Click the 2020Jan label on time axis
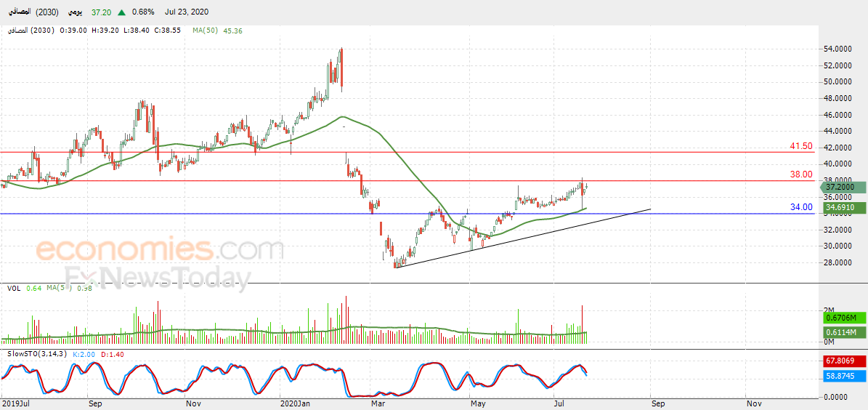Image resolution: width=868 pixels, height=410 pixels. [294, 403]
